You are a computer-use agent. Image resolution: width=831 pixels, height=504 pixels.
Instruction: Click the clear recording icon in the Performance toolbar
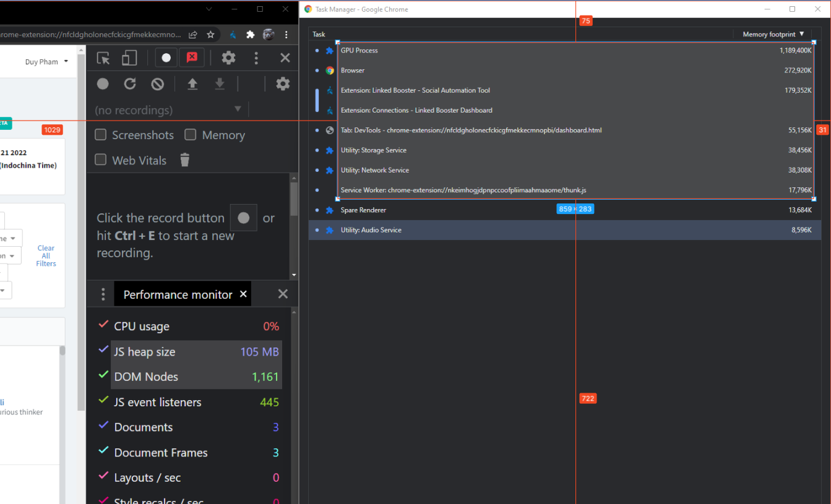(x=157, y=83)
